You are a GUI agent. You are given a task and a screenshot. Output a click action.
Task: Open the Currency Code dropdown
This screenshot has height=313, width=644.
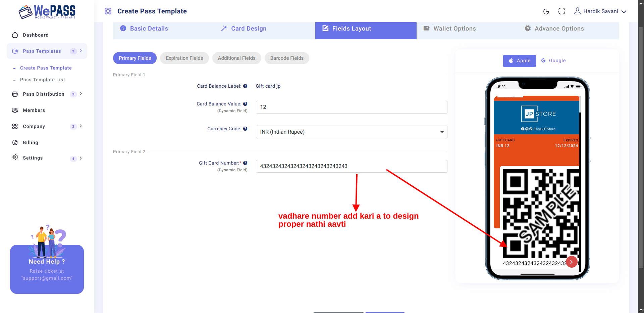(x=352, y=132)
